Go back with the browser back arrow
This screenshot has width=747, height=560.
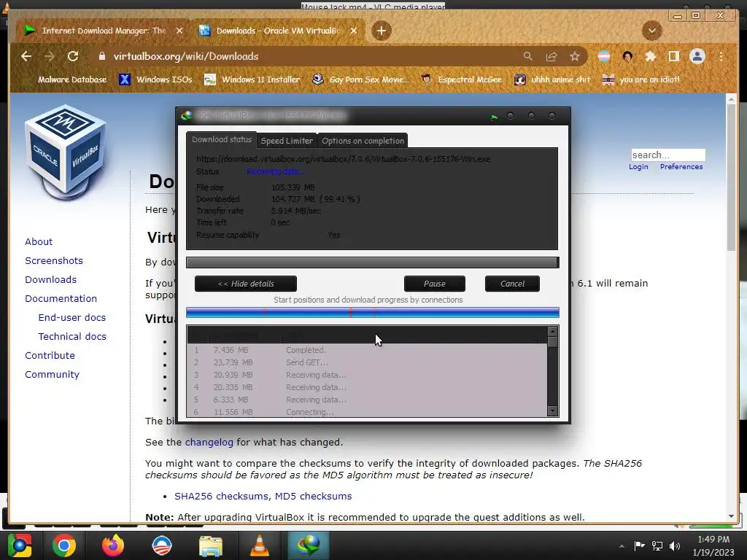coord(26,56)
